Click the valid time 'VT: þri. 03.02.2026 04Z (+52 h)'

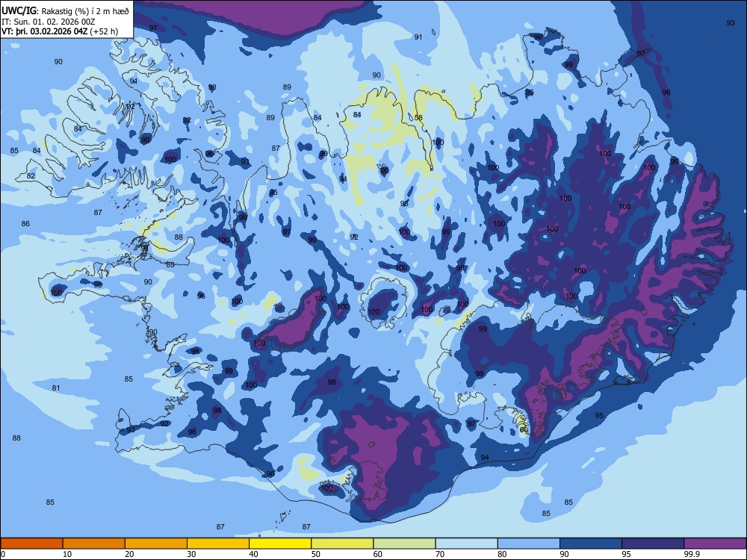60,31
